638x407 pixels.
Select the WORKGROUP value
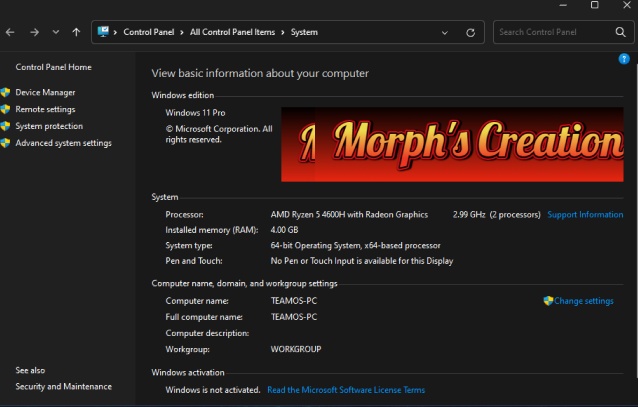pyautogui.click(x=296, y=349)
